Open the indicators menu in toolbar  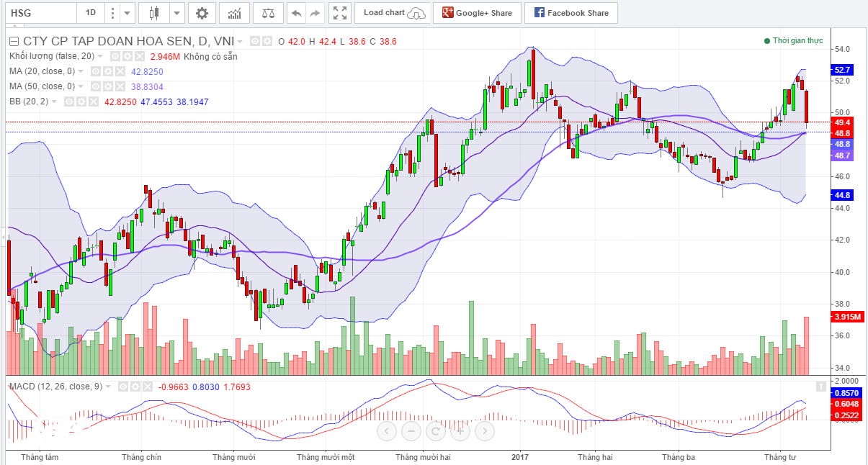tap(234, 13)
